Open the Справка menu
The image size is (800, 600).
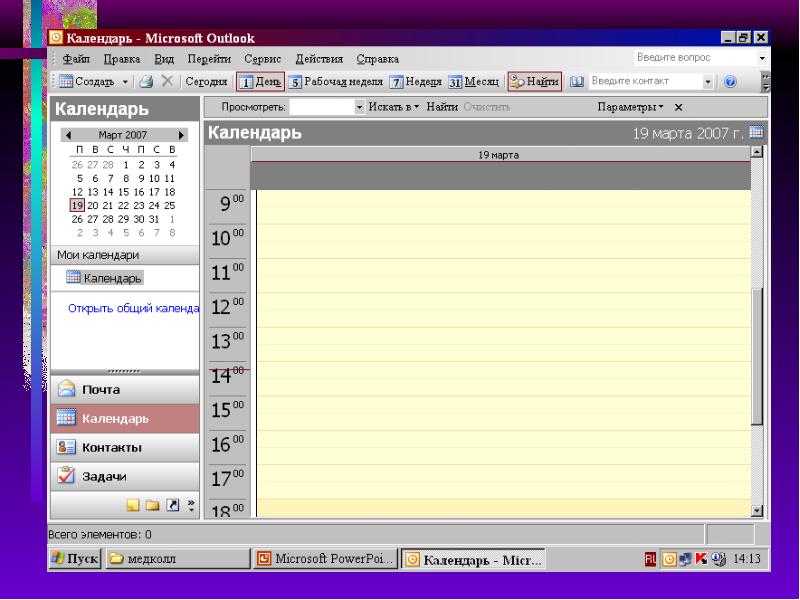[x=378, y=59]
